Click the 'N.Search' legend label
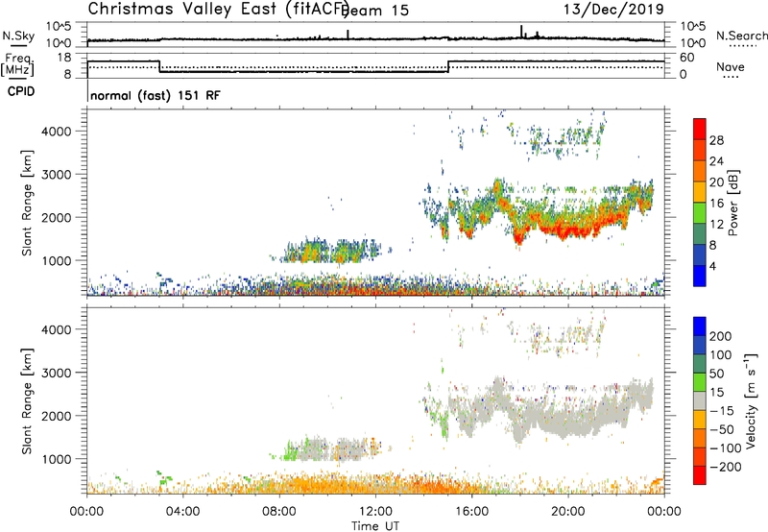This screenshot has height=532, width=768. (x=742, y=36)
